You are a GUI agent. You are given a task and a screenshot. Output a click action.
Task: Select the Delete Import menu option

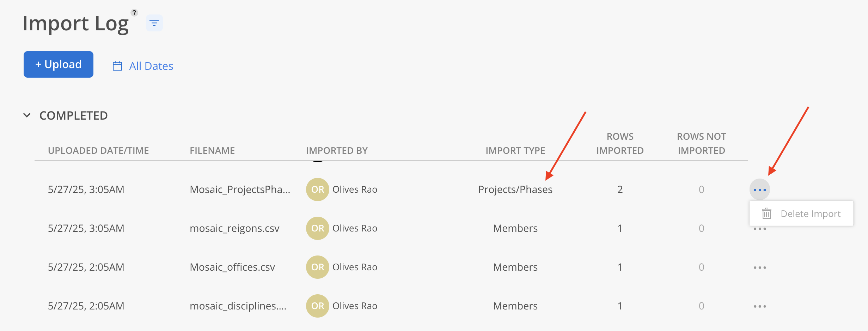coord(801,213)
